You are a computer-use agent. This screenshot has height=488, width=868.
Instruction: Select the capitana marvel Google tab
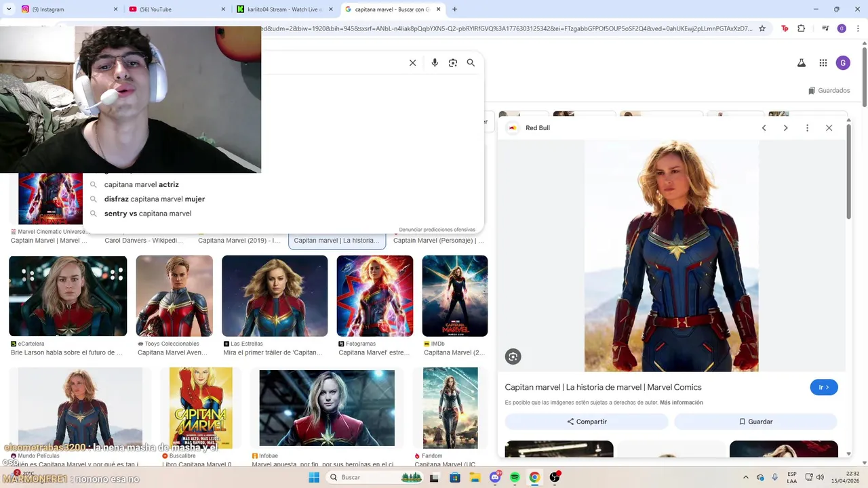(x=392, y=9)
